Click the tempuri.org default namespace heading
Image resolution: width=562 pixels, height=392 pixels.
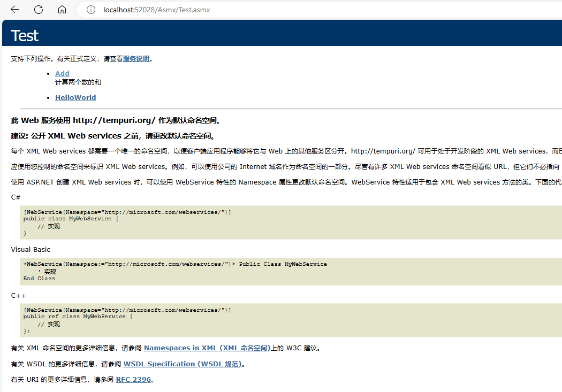click(x=116, y=121)
